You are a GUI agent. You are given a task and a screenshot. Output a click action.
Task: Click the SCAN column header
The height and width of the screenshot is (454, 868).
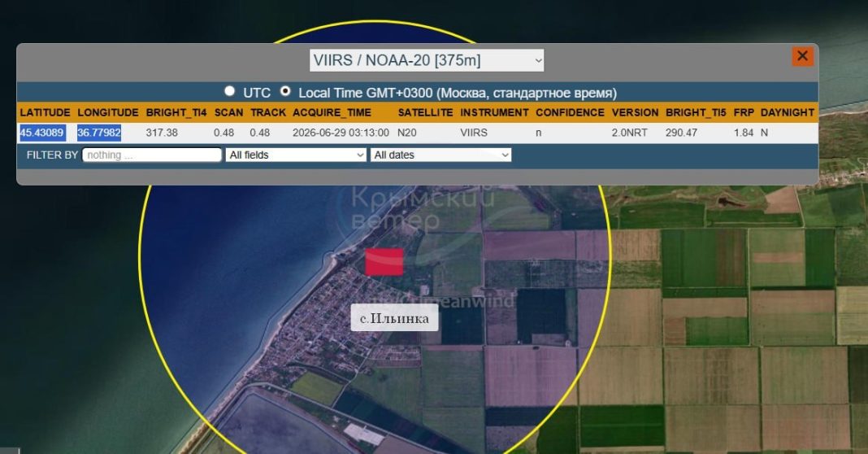(x=228, y=112)
